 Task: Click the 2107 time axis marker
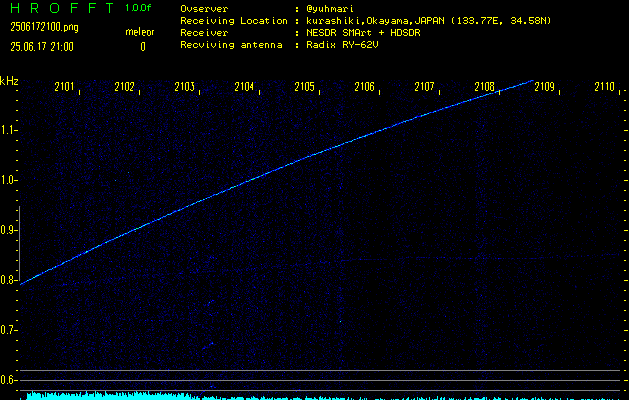point(424,87)
